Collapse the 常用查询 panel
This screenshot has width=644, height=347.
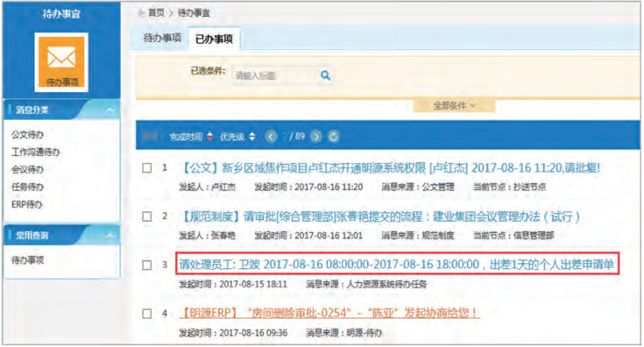(110, 236)
